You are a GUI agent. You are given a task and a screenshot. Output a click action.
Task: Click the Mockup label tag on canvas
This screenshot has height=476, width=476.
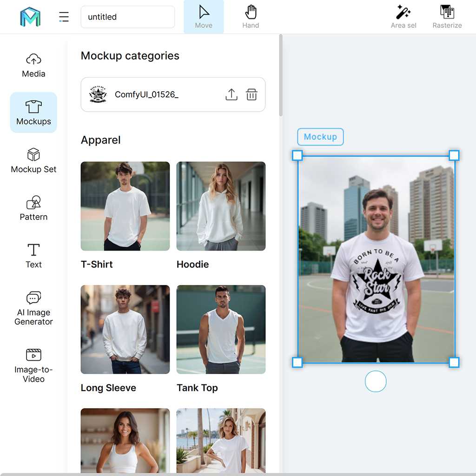320,137
